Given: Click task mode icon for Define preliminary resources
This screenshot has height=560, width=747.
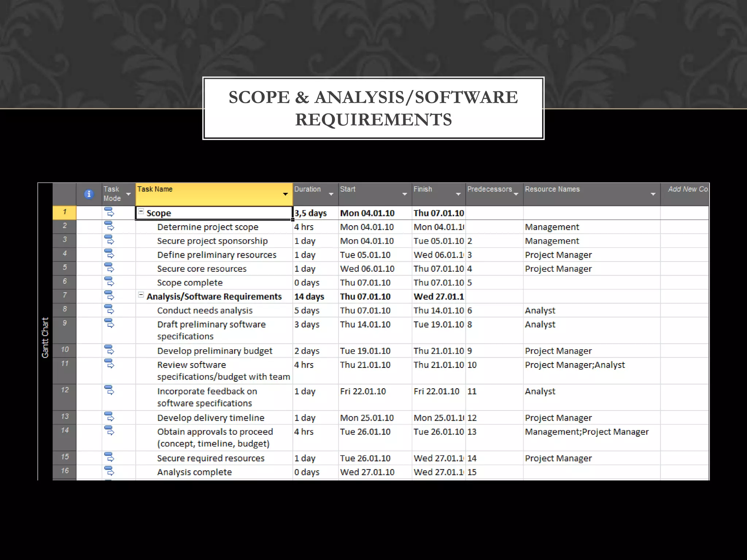Looking at the screenshot, I should click(109, 253).
